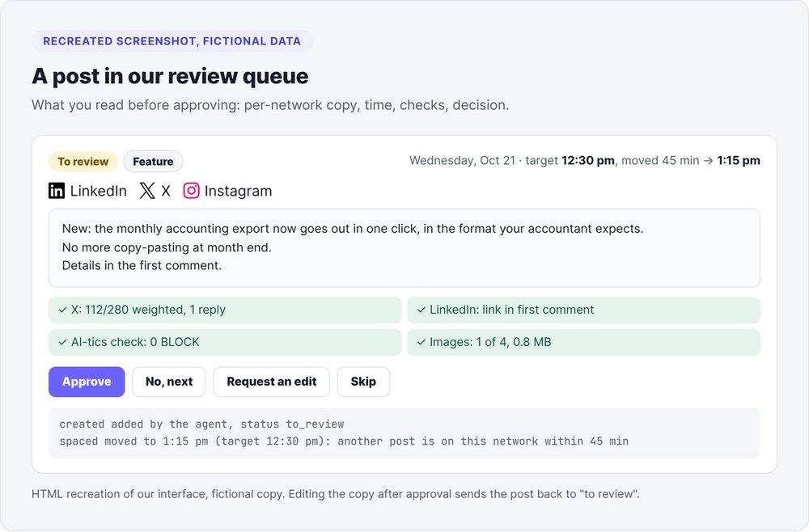Click footer note "HTML recreation of our interface"
This screenshot has width=809, height=532.
click(336, 494)
